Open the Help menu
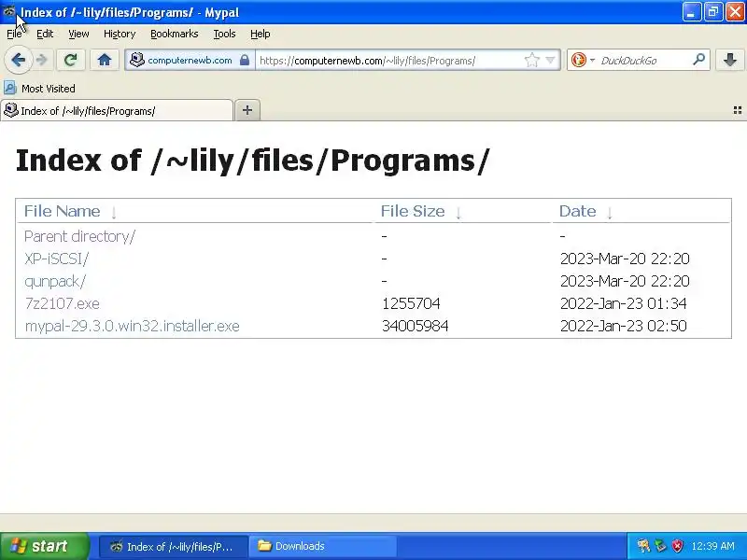 pos(261,34)
